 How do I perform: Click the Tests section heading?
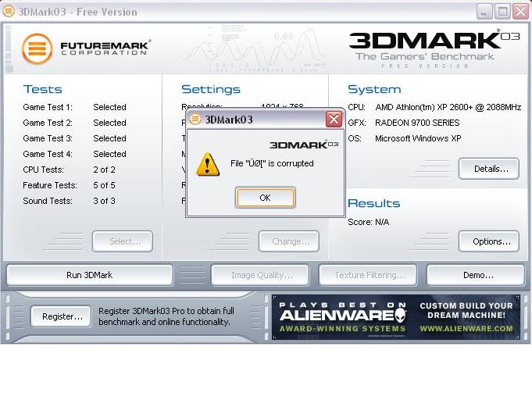coord(43,89)
